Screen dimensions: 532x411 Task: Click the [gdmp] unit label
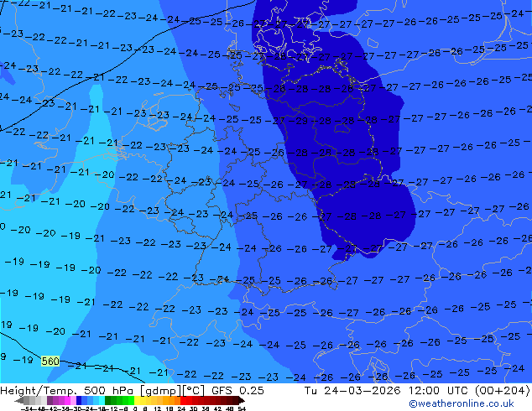[x=161, y=391]
